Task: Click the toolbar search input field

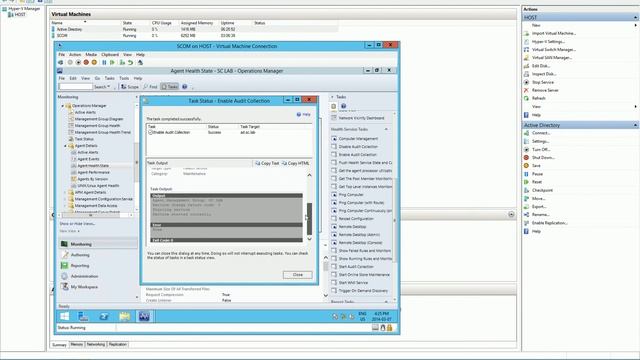Action: coord(76,87)
